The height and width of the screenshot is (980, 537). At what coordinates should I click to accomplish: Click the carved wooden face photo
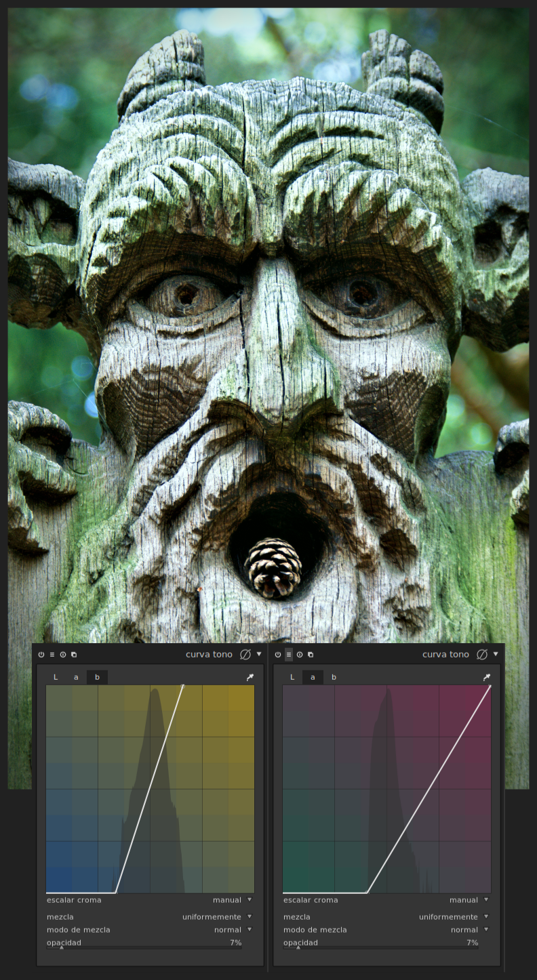(x=268, y=325)
